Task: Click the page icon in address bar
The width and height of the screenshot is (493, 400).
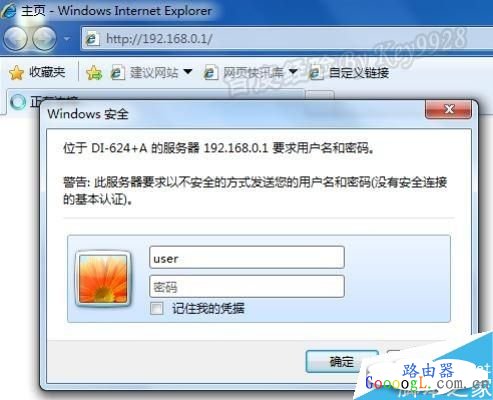Action: [x=92, y=39]
